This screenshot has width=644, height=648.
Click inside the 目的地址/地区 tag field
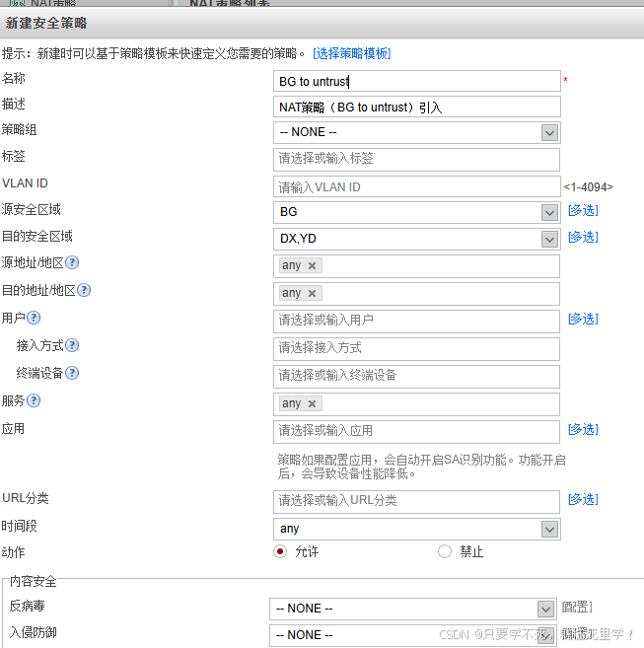point(416,294)
